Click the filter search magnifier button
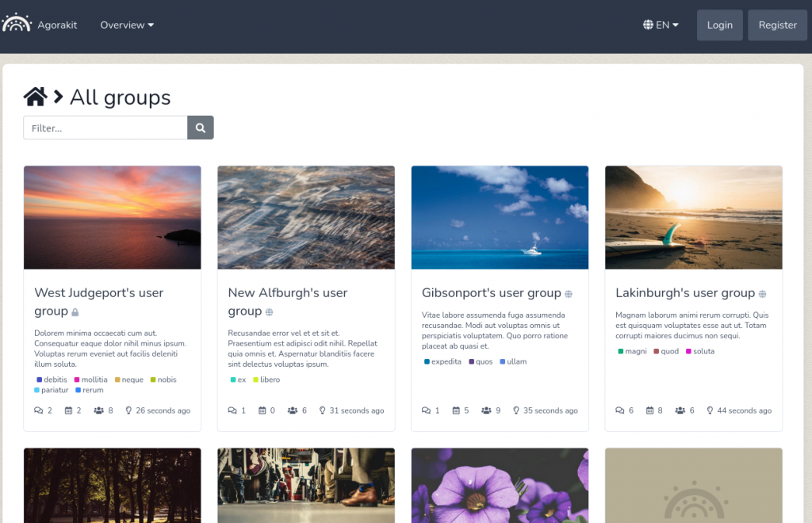812x523 pixels. click(x=201, y=128)
